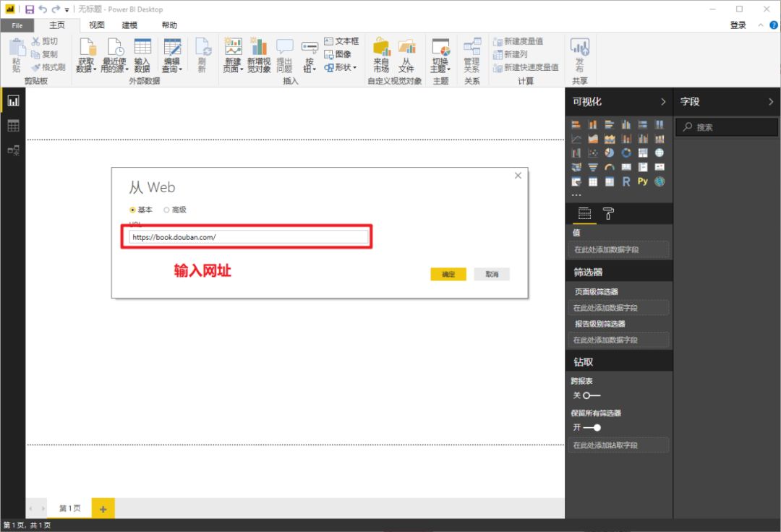The image size is (781, 532).
Task: Select the gauge visual
Action: point(609,167)
